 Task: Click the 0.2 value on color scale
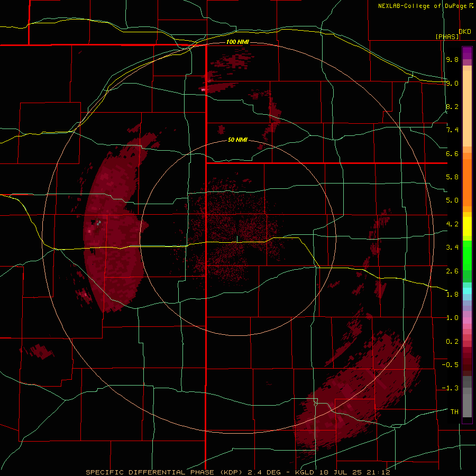(x=452, y=342)
